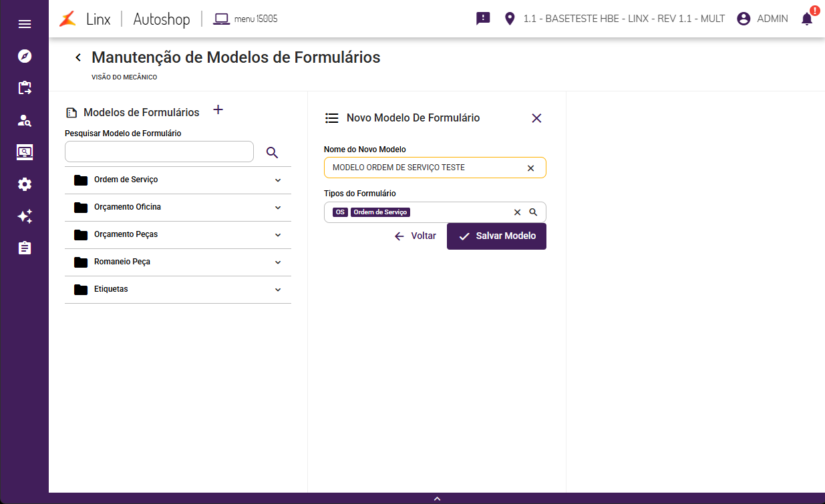Open the ADMIN user account icon

click(744, 19)
